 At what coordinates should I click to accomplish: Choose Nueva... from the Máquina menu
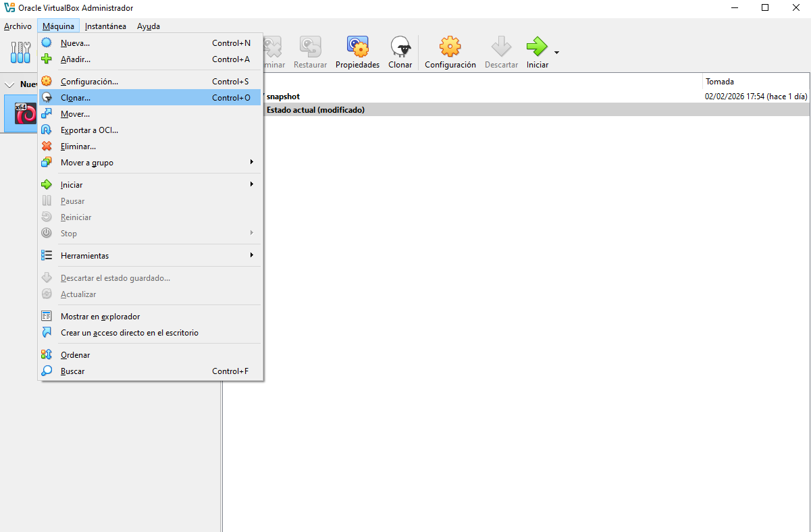coord(150,43)
